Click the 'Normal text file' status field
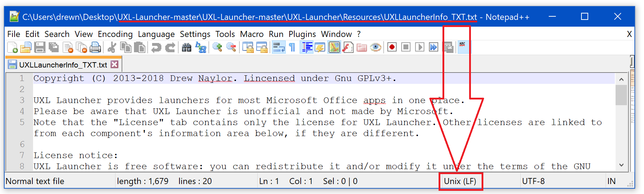This screenshot has width=644, height=194. point(35,181)
